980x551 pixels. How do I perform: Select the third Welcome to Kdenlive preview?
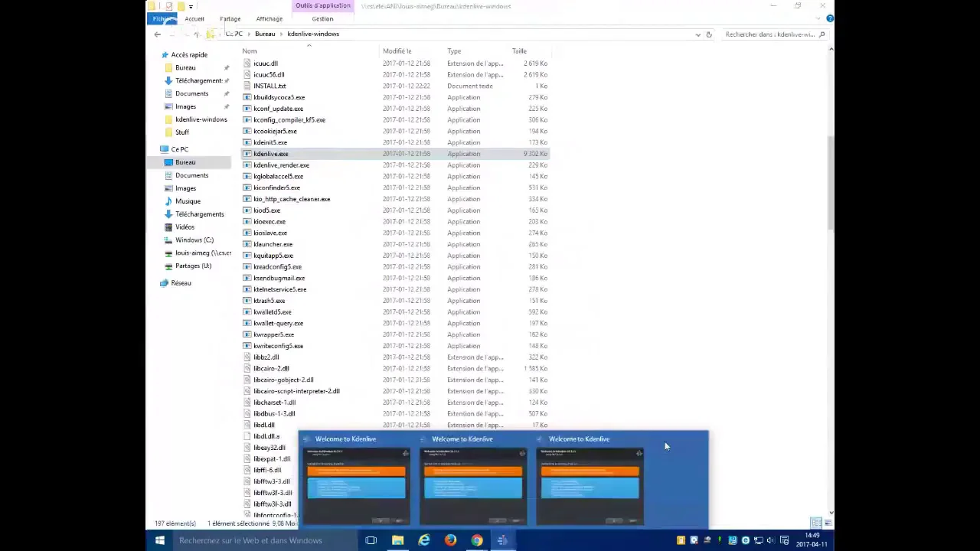[x=590, y=480]
